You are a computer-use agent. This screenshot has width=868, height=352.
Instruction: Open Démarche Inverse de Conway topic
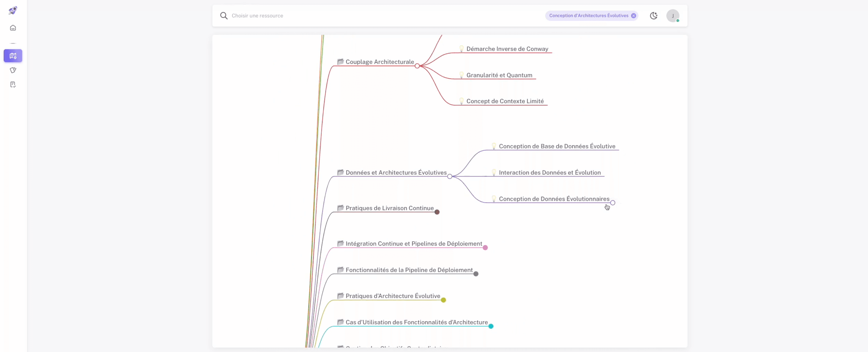[507, 49]
